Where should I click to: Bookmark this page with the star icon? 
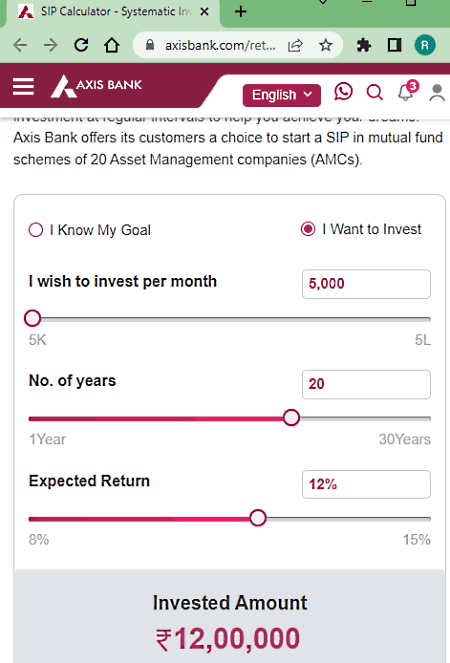(325, 45)
